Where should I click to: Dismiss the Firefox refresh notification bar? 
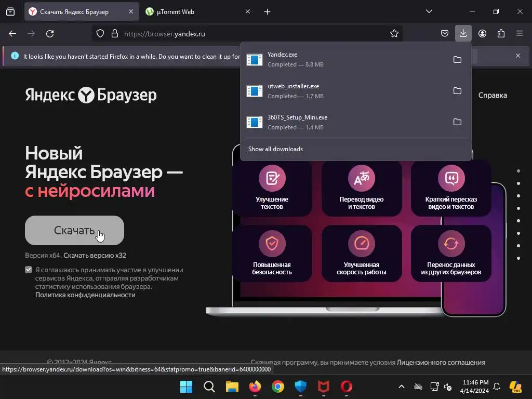[x=518, y=56]
